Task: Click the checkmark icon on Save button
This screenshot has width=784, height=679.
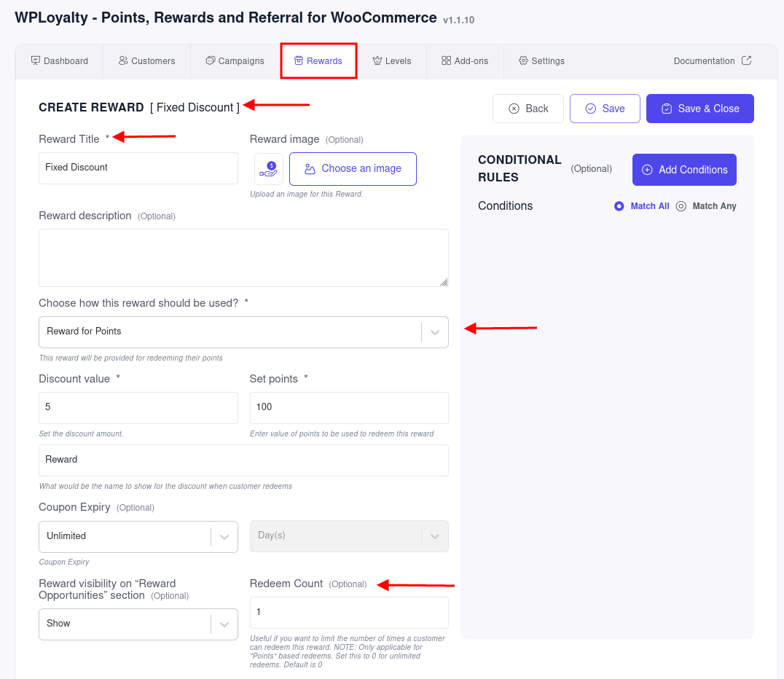Action: pyautogui.click(x=590, y=109)
